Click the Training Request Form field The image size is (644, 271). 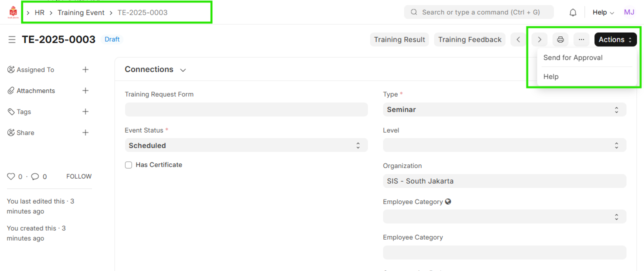coord(246,109)
